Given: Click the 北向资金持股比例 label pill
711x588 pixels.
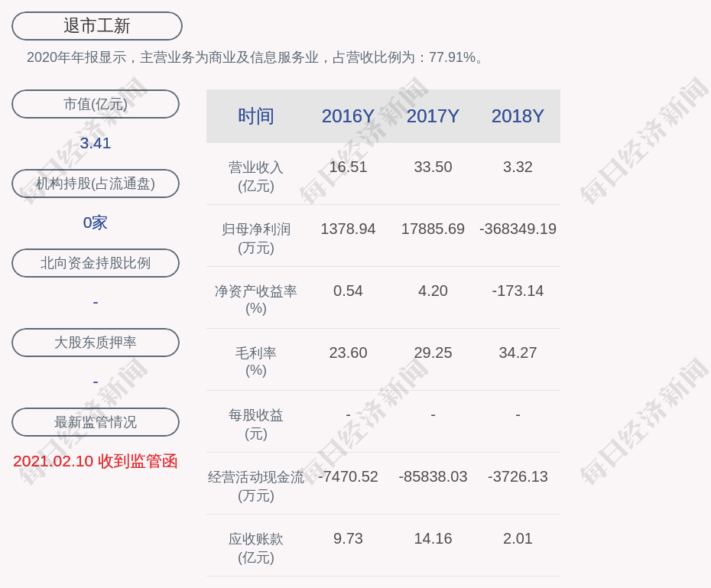Looking at the screenshot, I should (96, 263).
